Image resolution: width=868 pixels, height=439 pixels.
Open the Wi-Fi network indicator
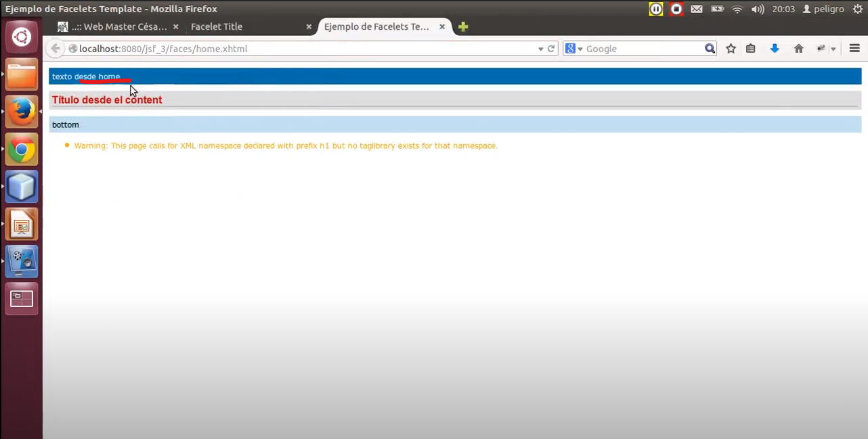point(737,9)
